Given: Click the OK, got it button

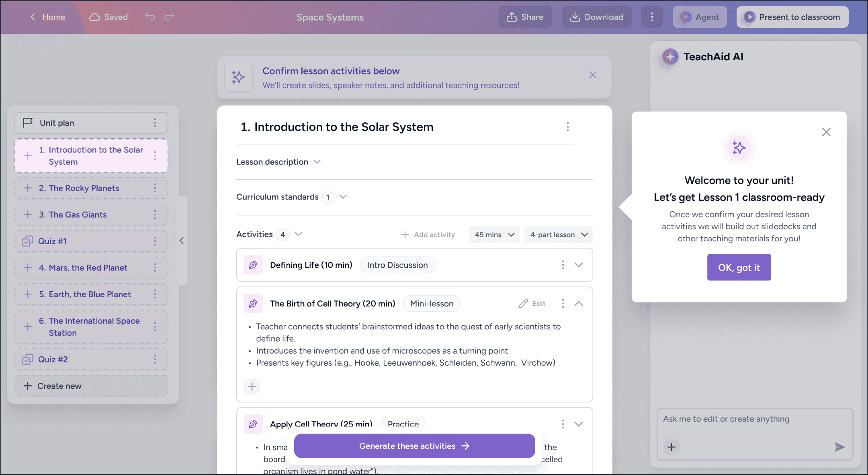Looking at the screenshot, I should click(x=739, y=267).
